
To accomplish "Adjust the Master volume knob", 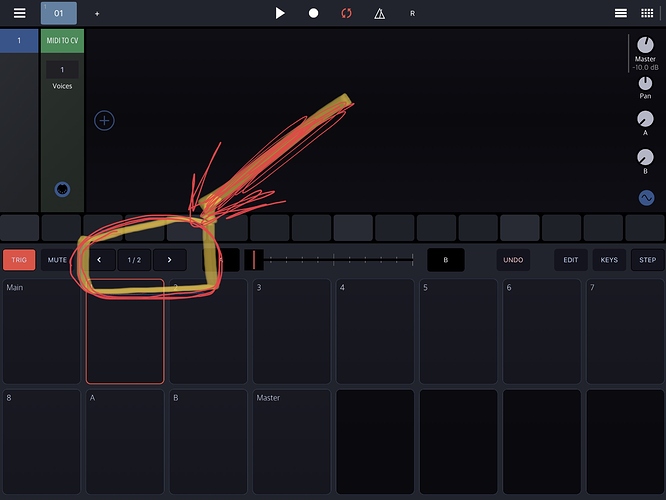I will point(645,44).
